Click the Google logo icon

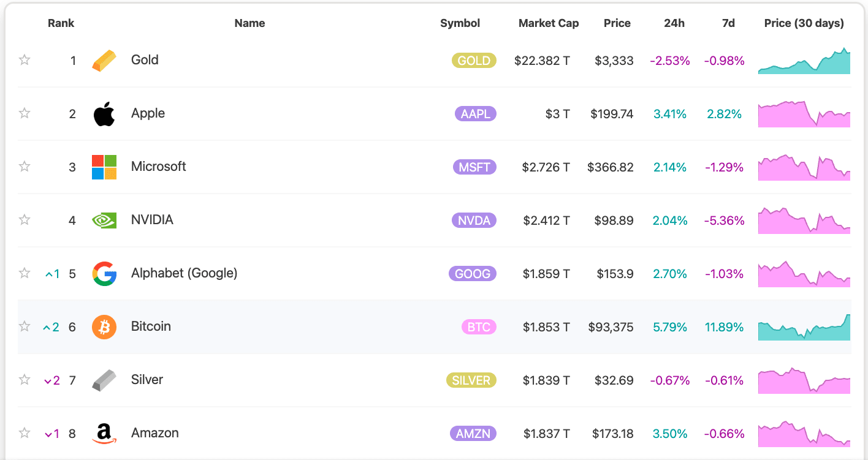[104, 274]
